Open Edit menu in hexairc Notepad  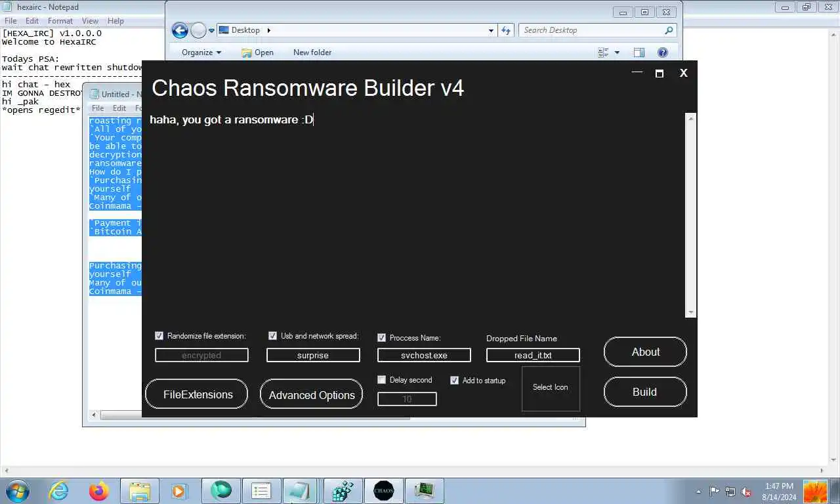(32, 21)
